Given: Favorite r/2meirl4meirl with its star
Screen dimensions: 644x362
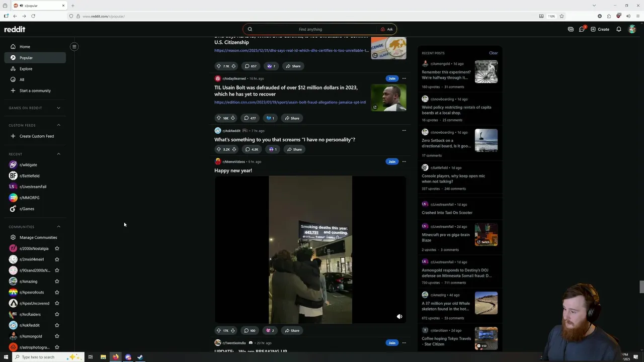Looking at the screenshot, I should [57, 259].
